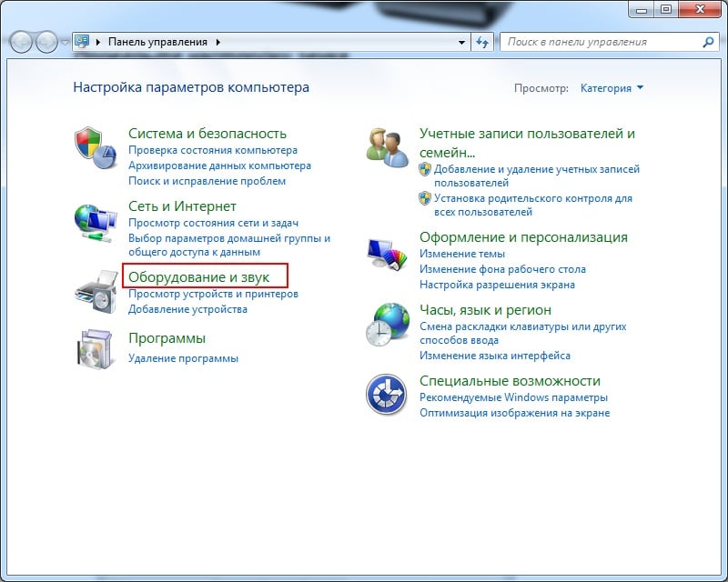Click the Настройка разрешения экрана link

[497, 285]
